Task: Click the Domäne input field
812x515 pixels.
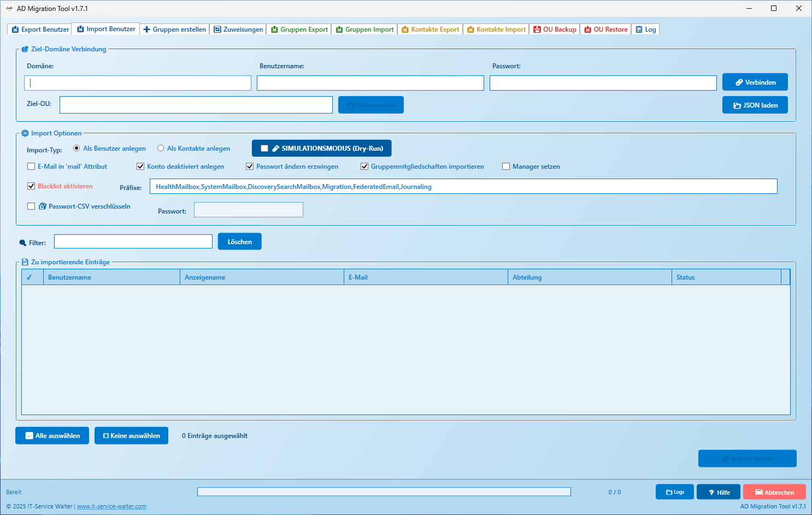Action: point(138,83)
